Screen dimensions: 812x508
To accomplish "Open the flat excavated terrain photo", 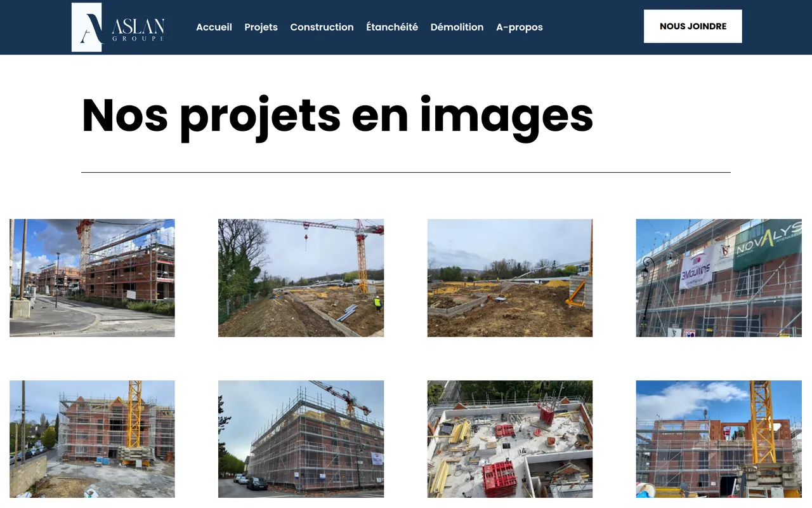I will 510,277.
